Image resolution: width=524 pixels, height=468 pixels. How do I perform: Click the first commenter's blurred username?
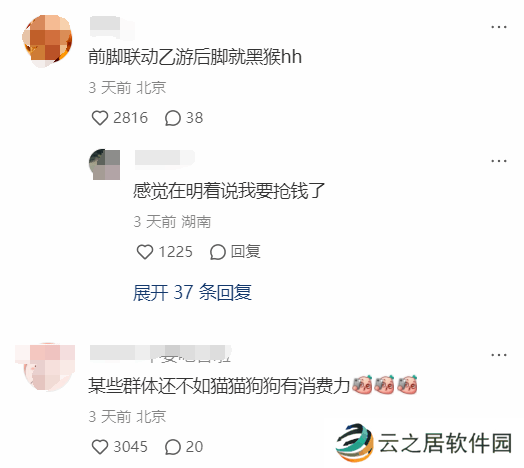112,27
